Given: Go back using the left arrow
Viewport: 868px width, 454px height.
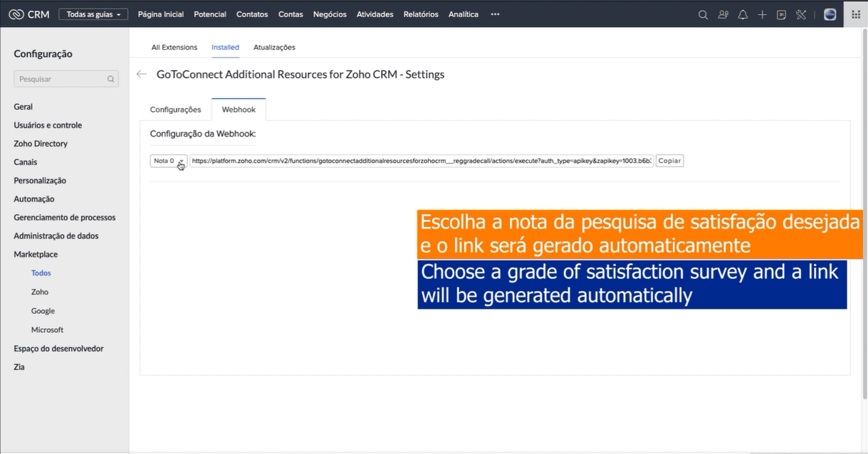Looking at the screenshot, I should click(142, 74).
